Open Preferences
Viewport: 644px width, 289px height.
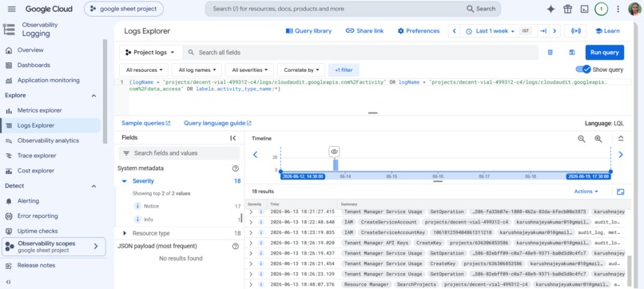click(x=419, y=31)
